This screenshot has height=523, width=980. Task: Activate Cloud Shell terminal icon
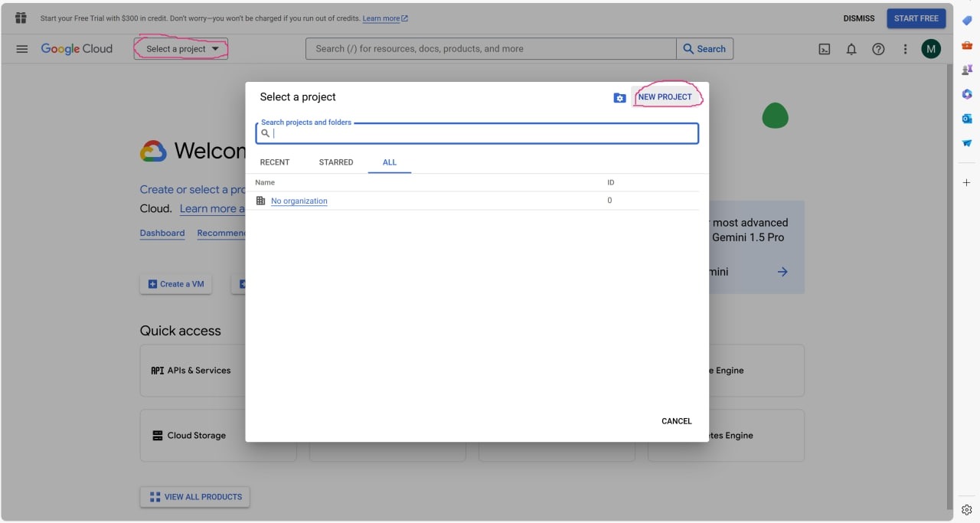pos(825,49)
